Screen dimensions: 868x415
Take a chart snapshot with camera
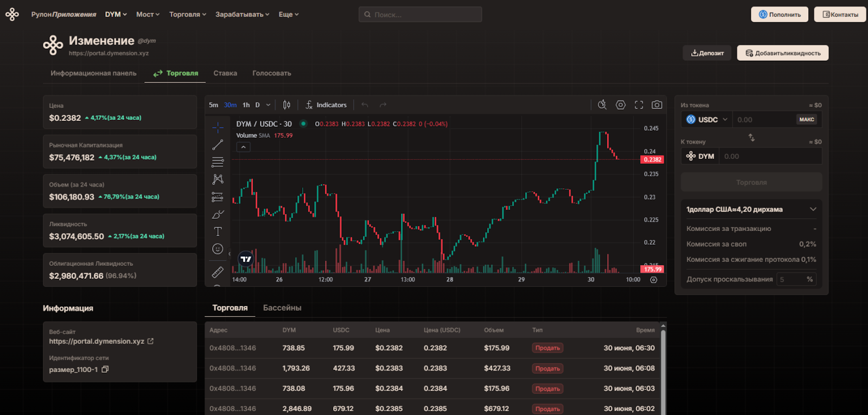657,105
